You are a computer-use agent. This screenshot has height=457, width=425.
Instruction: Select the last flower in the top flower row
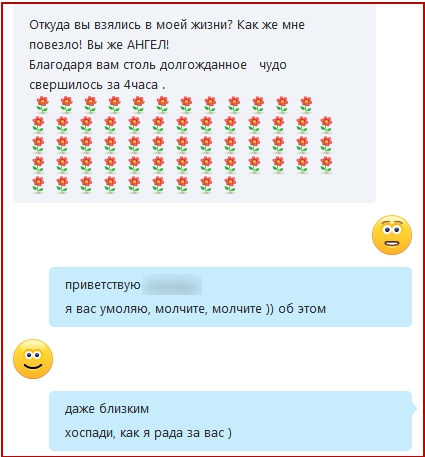click(306, 105)
